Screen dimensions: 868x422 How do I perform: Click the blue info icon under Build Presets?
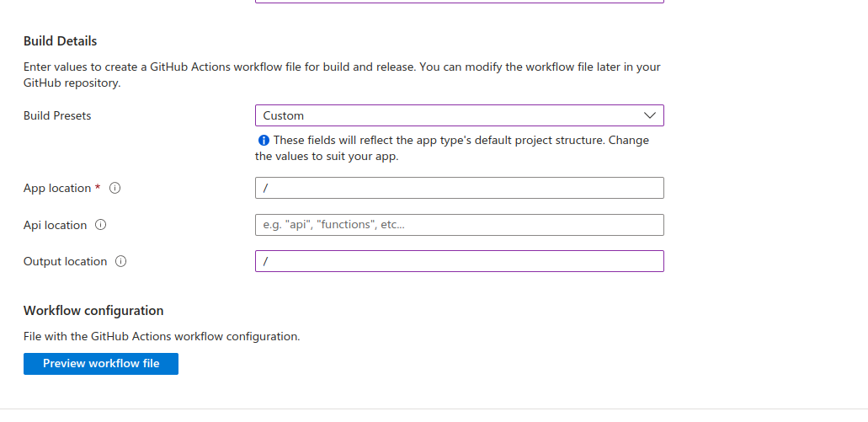pyautogui.click(x=264, y=141)
